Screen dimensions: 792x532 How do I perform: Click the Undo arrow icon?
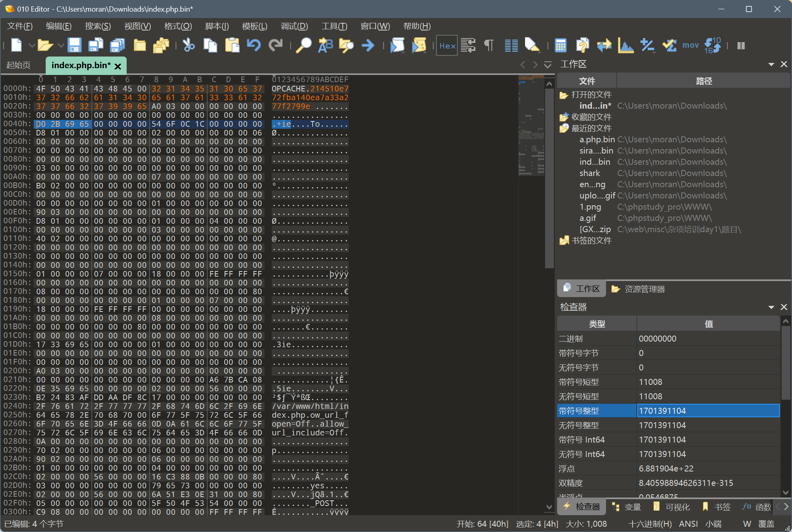(253, 45)
